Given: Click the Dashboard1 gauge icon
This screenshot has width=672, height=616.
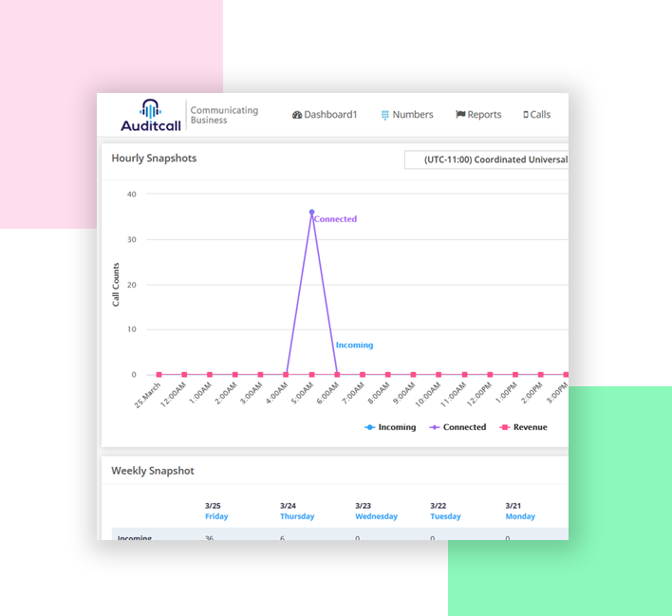Looking at the screenshot, I should 297,115.
